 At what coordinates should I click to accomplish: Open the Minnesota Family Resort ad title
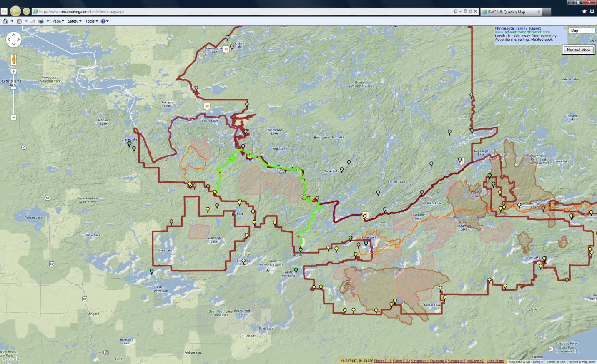point(518,28)
